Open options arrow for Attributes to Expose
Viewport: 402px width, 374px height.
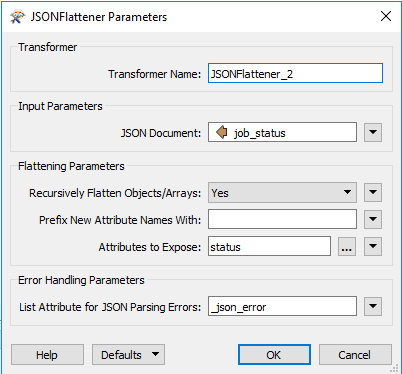pos(373,246)
